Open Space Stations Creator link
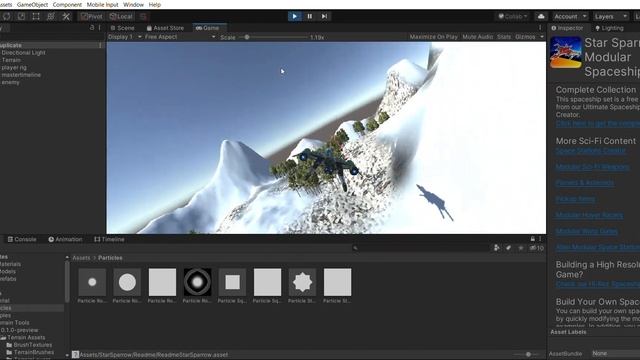 [x=591, y=151]
